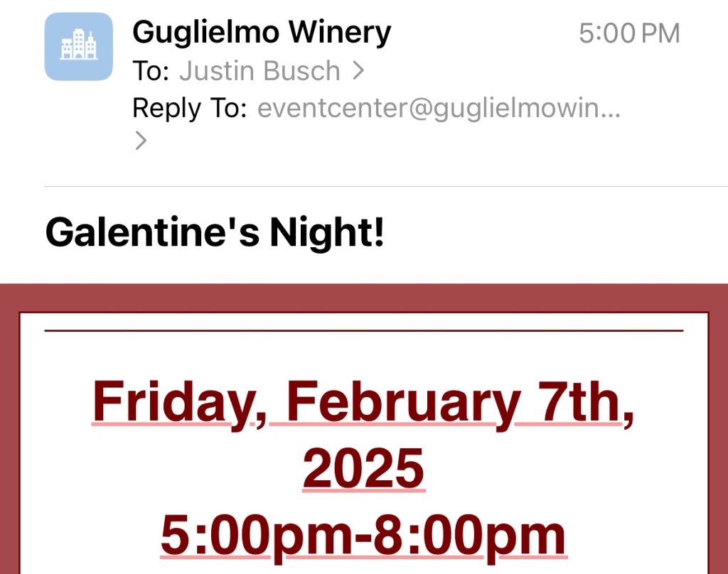Click the horizontal divider line in flyer

click(x=364, y=331)
